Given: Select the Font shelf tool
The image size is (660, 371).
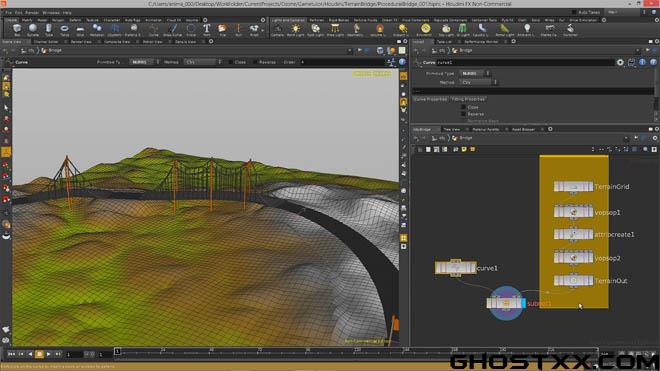Looking at the screenshot, I should click(207, 29).
